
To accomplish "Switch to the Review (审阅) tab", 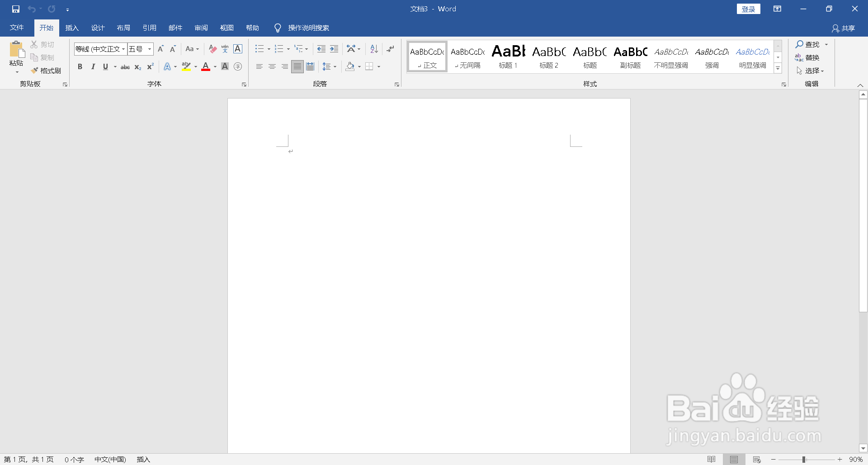I will 201,28.
